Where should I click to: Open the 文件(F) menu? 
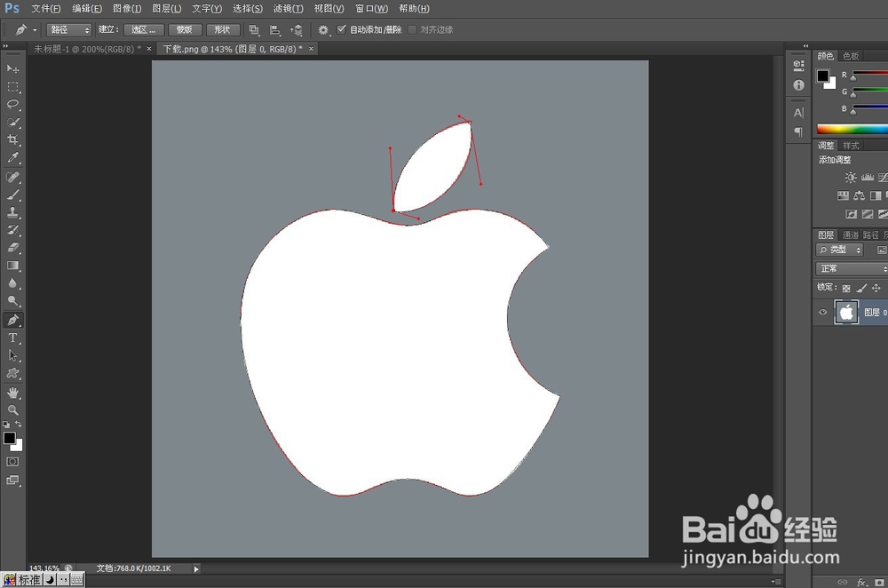click(46, 9)
